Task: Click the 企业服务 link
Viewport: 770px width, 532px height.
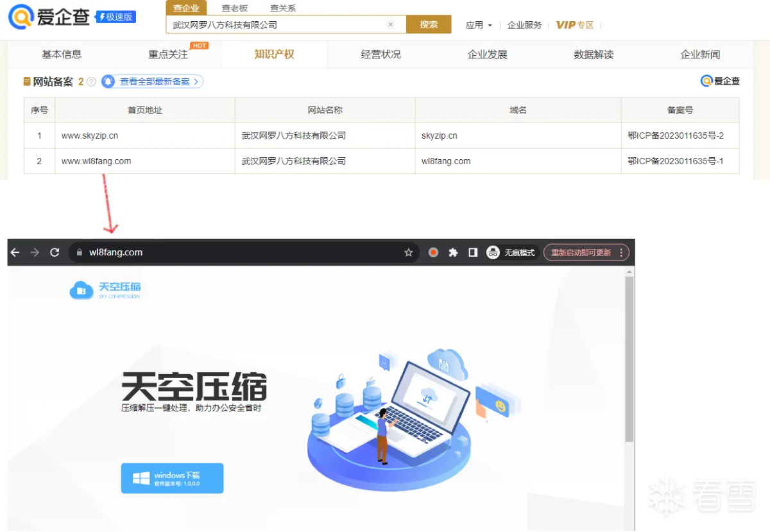Action: [524, 25]
